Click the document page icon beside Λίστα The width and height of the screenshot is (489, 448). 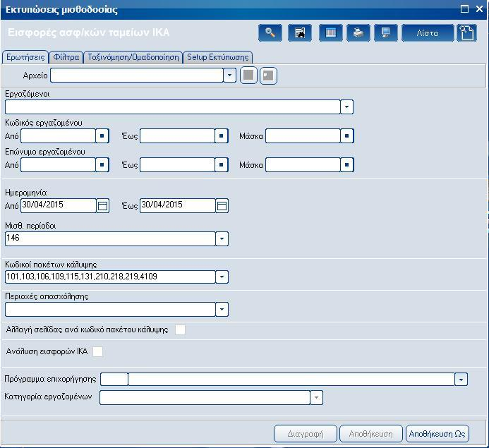pyautogui.click(x=467, y=32)
